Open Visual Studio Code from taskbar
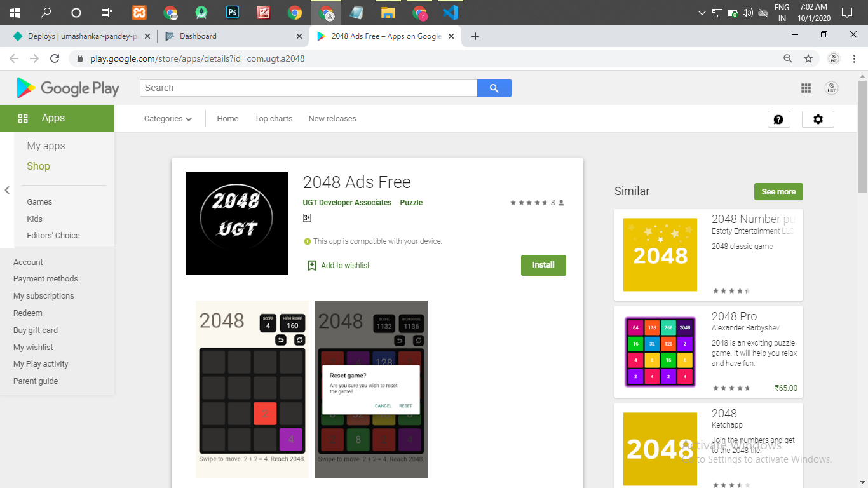Viewport: 868px width, 488px height. [451, 13]
